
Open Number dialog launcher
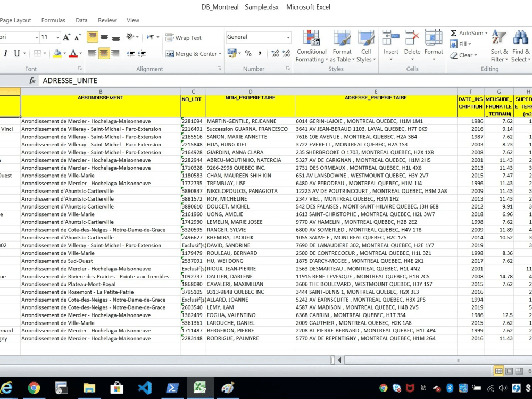click(x=288, y=69)
